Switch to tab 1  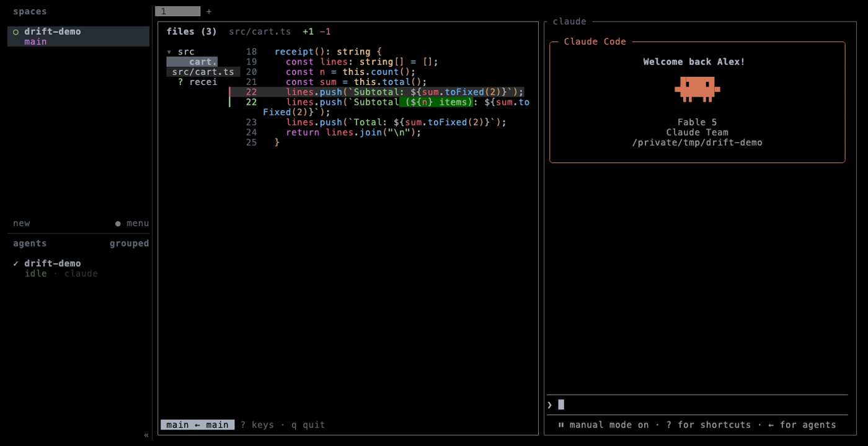[x=177, y=11]
